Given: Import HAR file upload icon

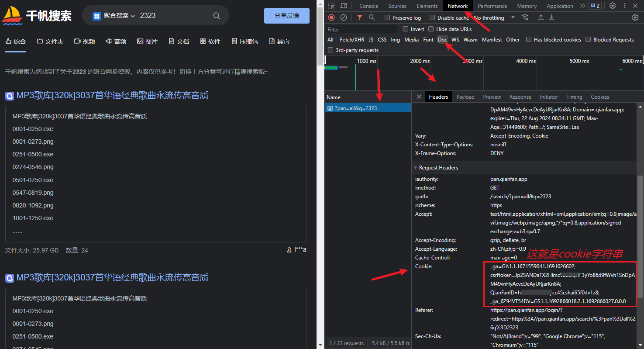Looking at the screenshot, I should coord(541,17).
